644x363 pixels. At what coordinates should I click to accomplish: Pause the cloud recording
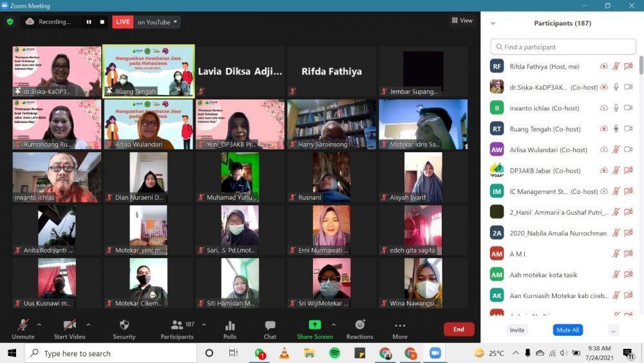89,22
